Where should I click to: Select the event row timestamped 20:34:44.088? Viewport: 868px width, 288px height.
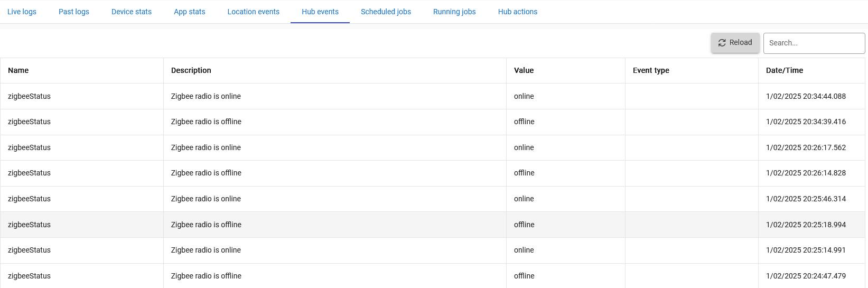click(x=433, y=96)
